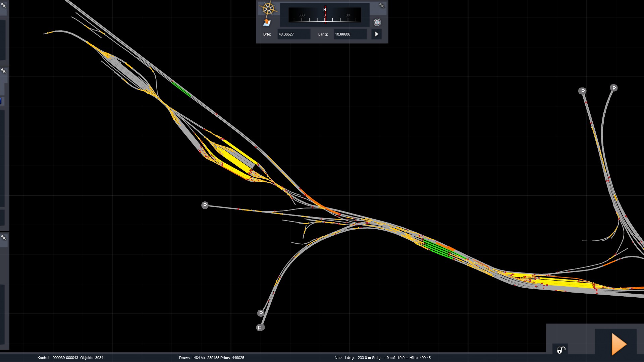Select the upper P marker at bottom track end
Viewport: 644px width, 362px height.
pos(261,313)
